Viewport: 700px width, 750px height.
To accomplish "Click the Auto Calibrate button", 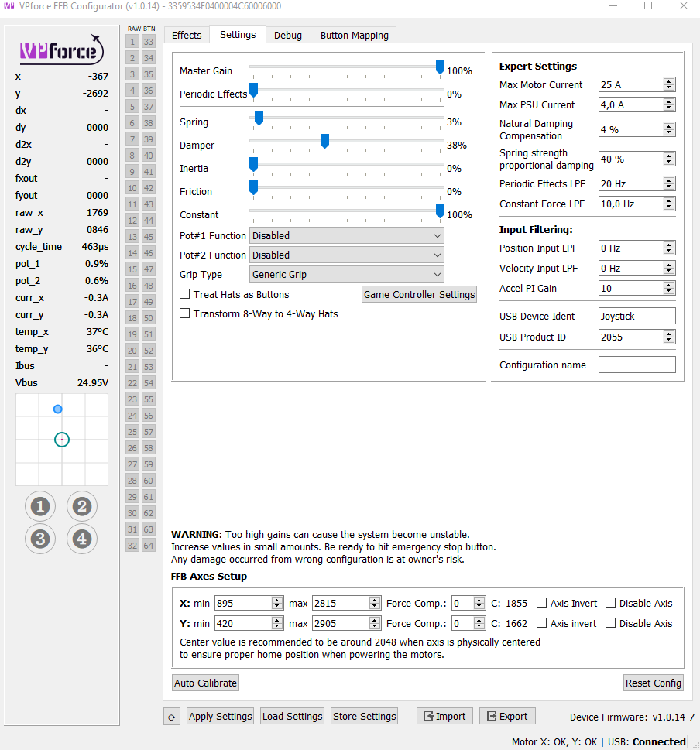I will point(206,683).
